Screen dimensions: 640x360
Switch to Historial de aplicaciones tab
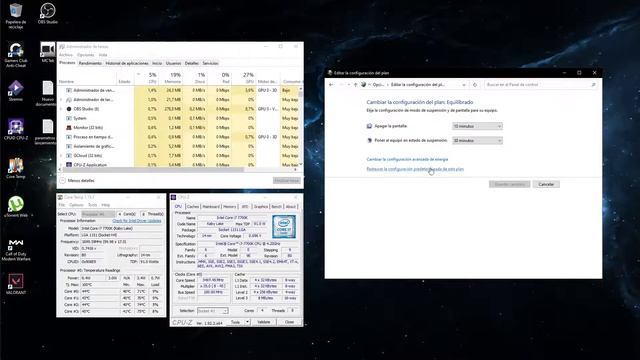pos(127,63)
